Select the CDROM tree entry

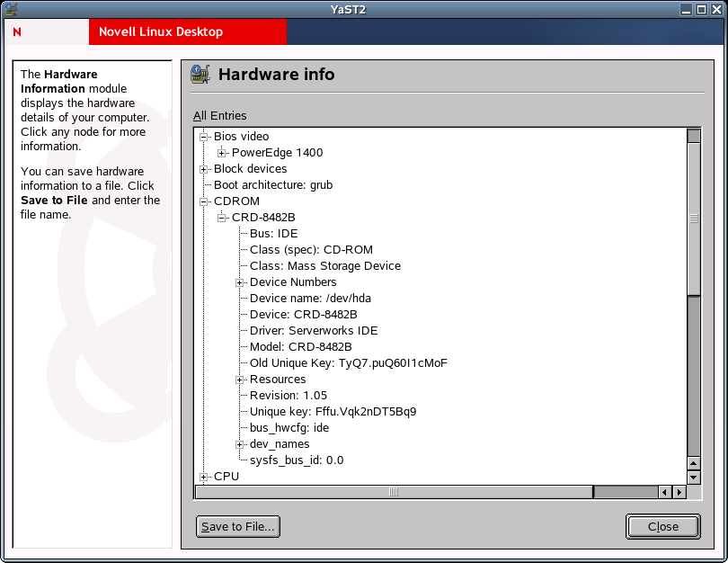point(236,201)
